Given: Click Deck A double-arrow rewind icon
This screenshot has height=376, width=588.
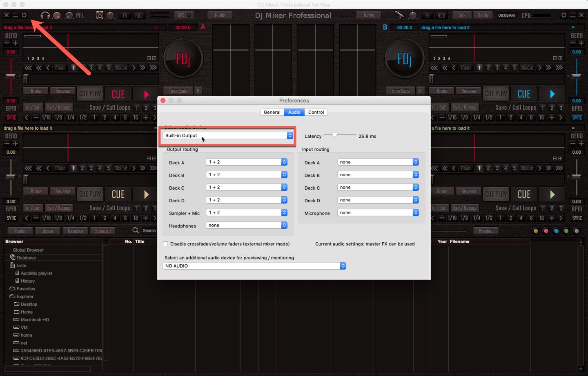Looking at the screenshot, I should point(39,68).
